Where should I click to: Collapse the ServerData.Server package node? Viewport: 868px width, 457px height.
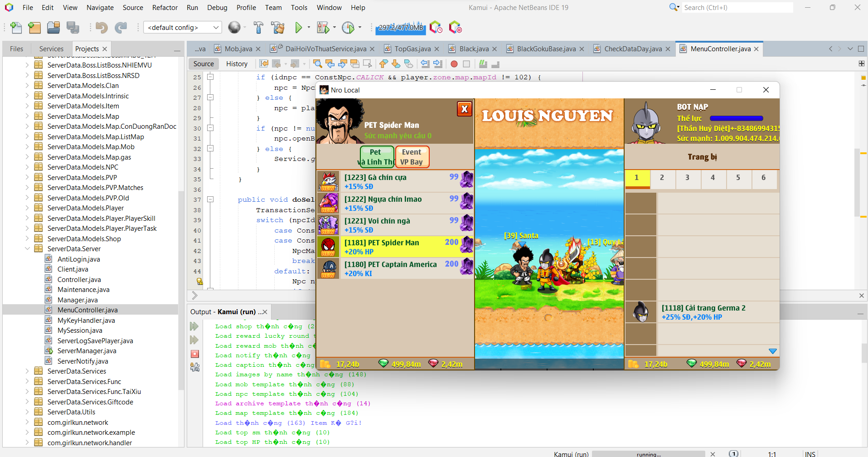point(27,249)
